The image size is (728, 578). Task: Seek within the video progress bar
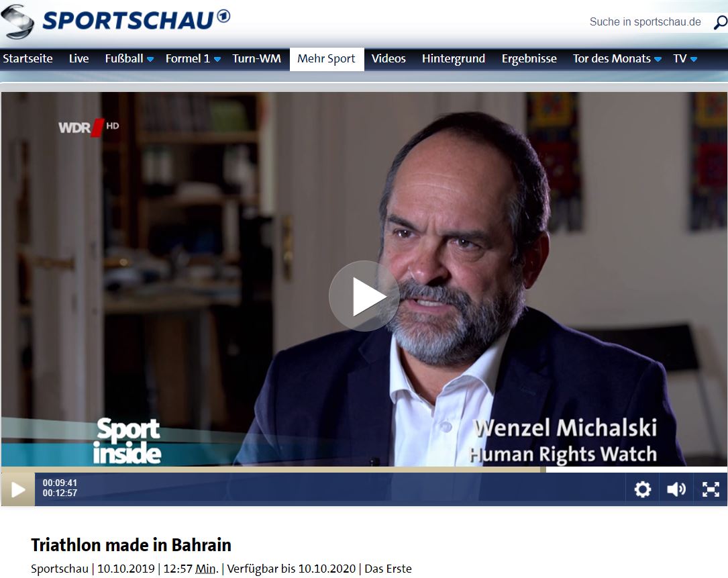[364, 470]
